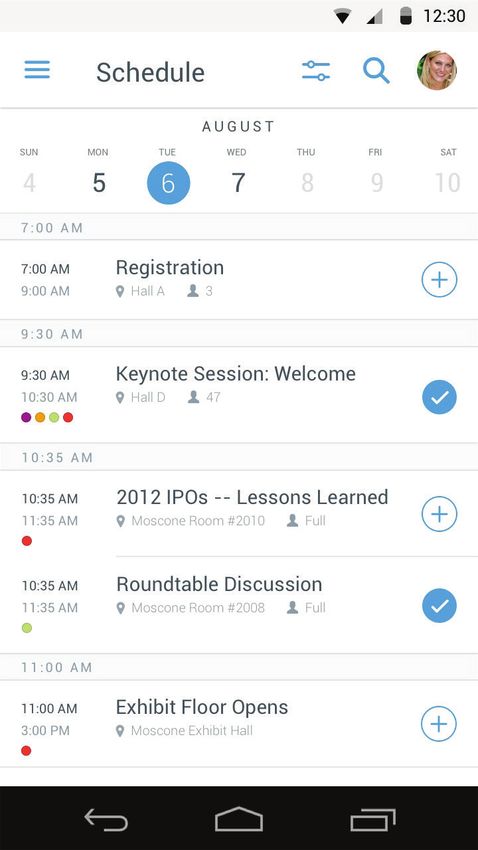Viewport: 478px width, 850px height.
Task: Add Registration session with plus icon
Action: pos(439,280)
